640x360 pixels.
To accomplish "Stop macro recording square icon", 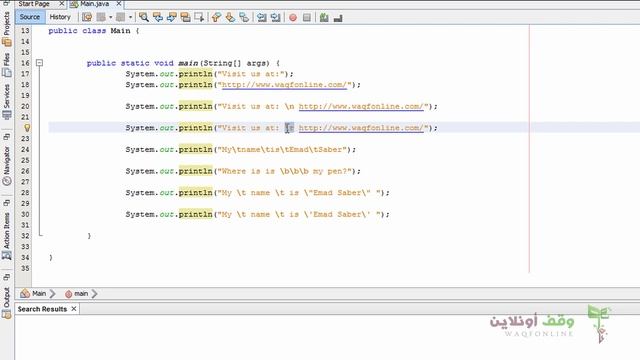I will (307, 18).
